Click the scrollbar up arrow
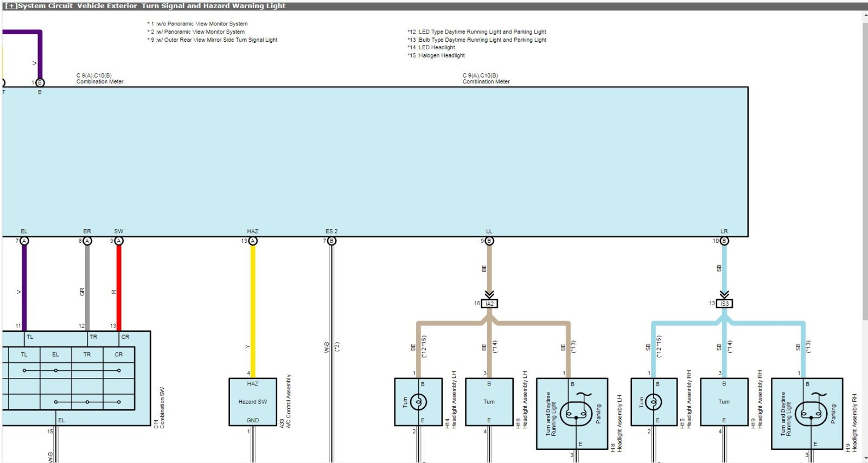Viewport: 868px width, 463px height. pos(865,16)
